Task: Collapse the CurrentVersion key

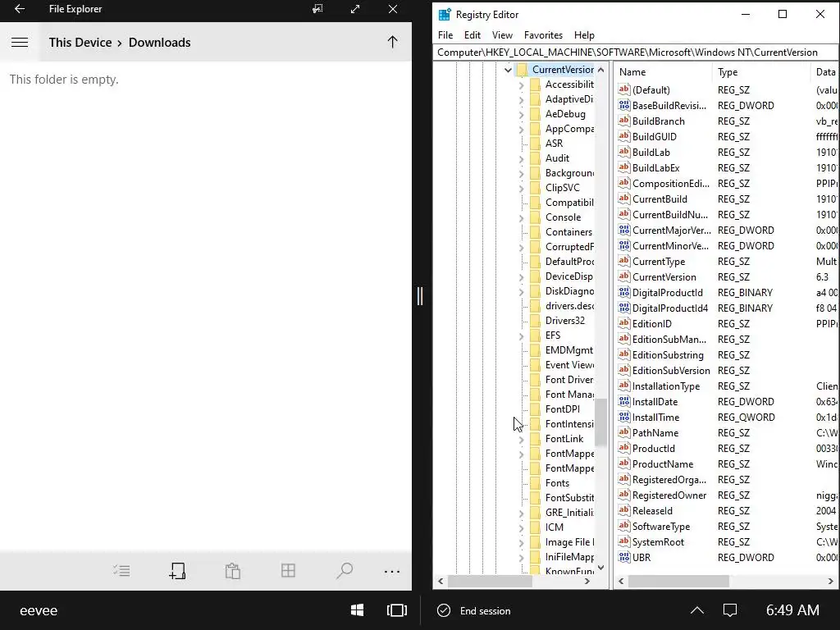Action: 508,70
